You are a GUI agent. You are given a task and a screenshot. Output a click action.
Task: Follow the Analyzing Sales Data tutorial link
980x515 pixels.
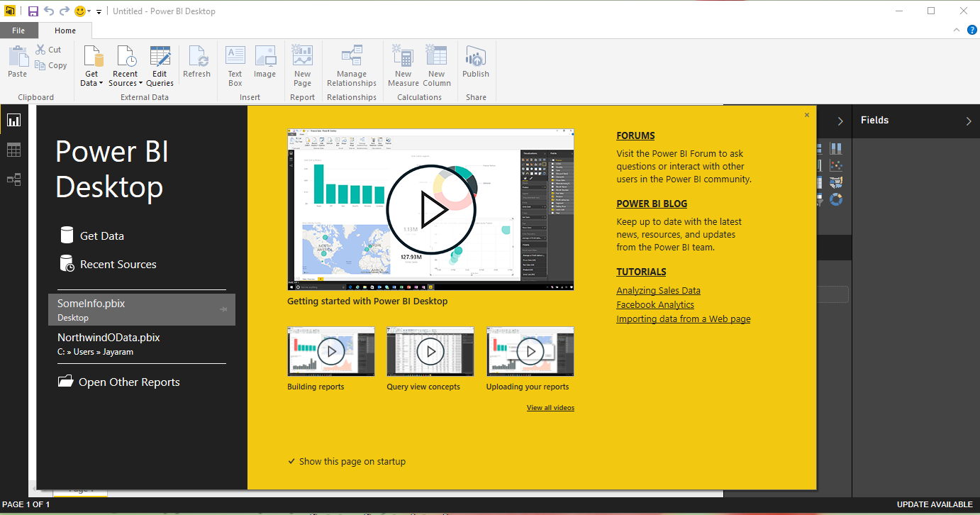658,290
